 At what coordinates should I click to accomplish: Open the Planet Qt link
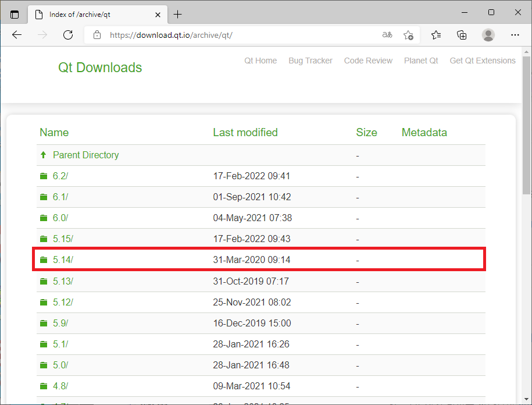(421, 61)
